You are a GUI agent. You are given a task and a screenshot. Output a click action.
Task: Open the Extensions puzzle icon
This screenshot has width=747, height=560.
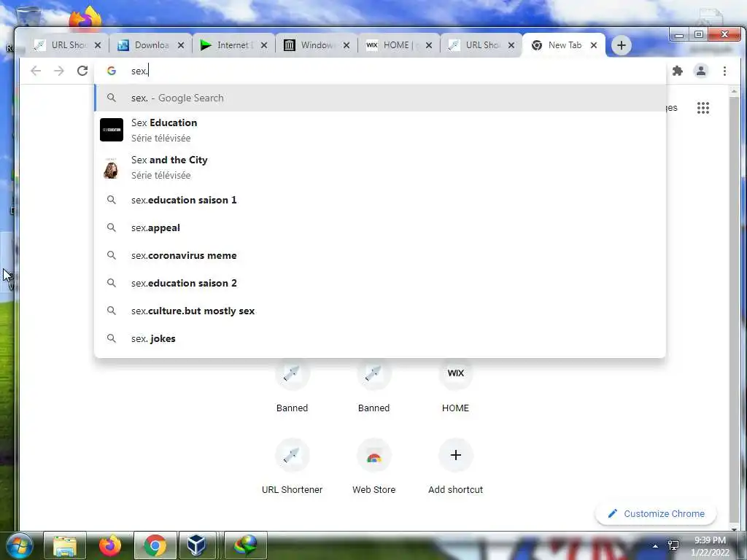click(x=678, y=71)
